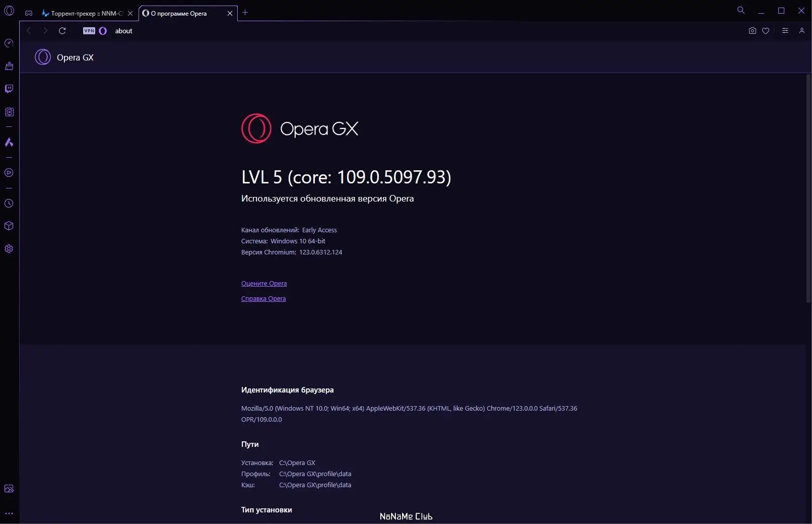Click the Early Access update channel value
This screenshot has width=812, height=524.
click(x=319, y=230)
